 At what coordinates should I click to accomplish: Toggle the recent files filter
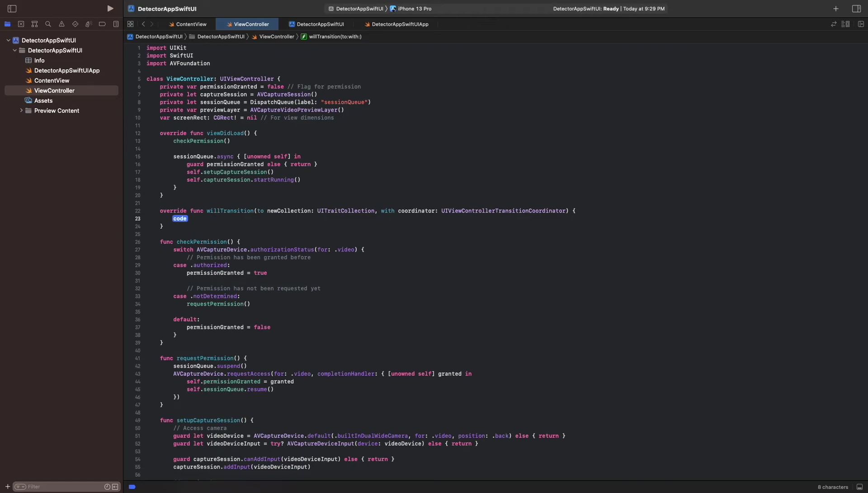pyautogui.click(x=107, y=487)
